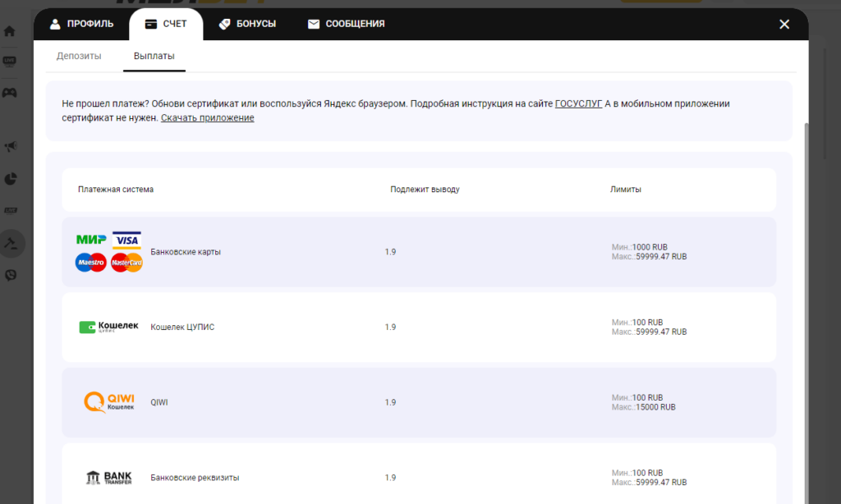841x504 pixels.
Task: Select the Выплаты sub-tab
Action: click(154, 56)
